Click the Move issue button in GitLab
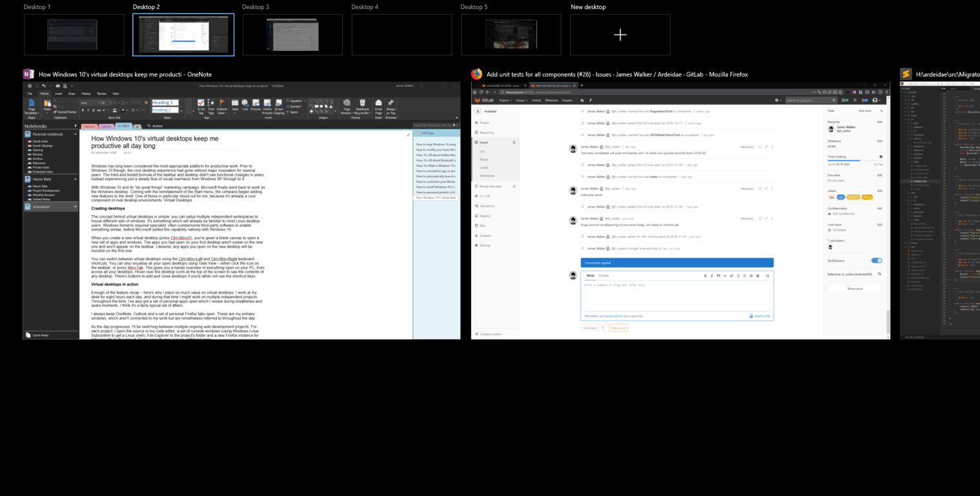This screenshot has width=980, height=496. click(855, 289)
